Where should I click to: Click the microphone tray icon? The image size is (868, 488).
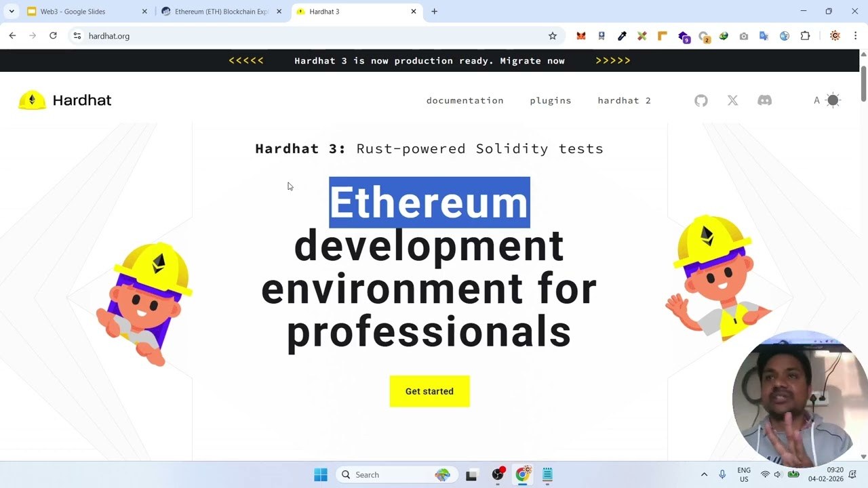(722, 475)
